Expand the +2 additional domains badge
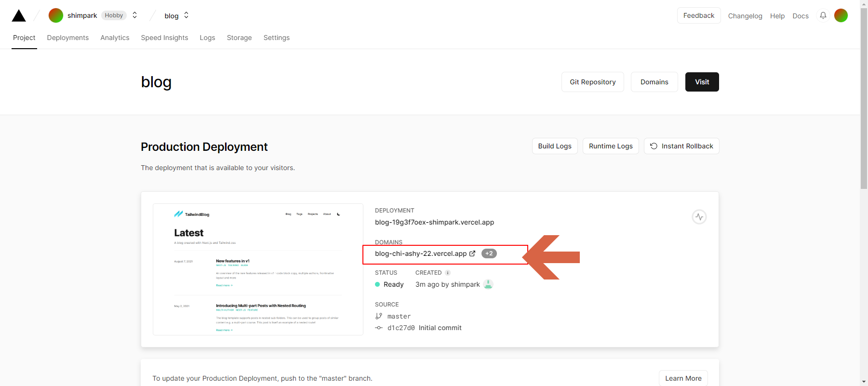 click(x=489, y=253)
